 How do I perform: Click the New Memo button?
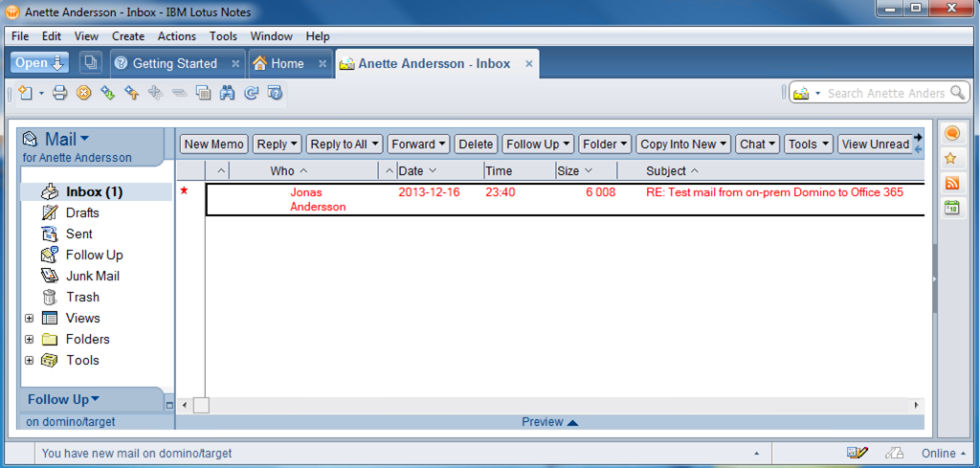click(x=213, y=145)
